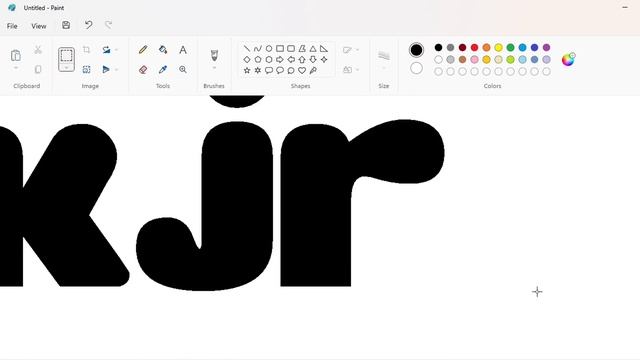Cut the selection with the scissors icon
Viewport: 640px width, 360px height.
click(x=38, y=50)
